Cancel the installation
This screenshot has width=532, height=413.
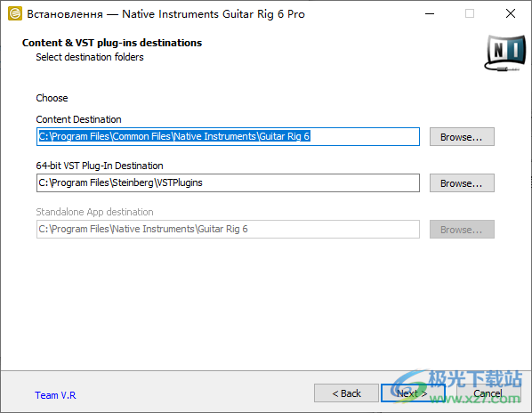488,393
